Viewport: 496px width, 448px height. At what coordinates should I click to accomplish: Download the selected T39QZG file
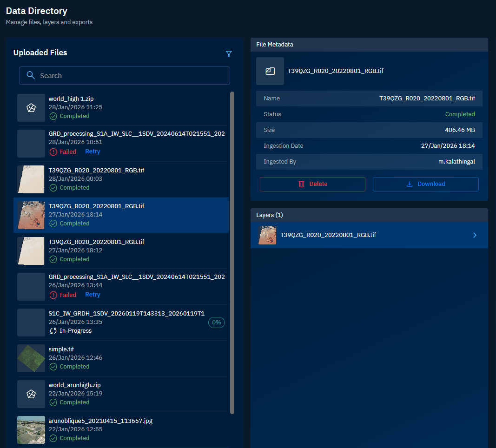[x=425, y=184]
